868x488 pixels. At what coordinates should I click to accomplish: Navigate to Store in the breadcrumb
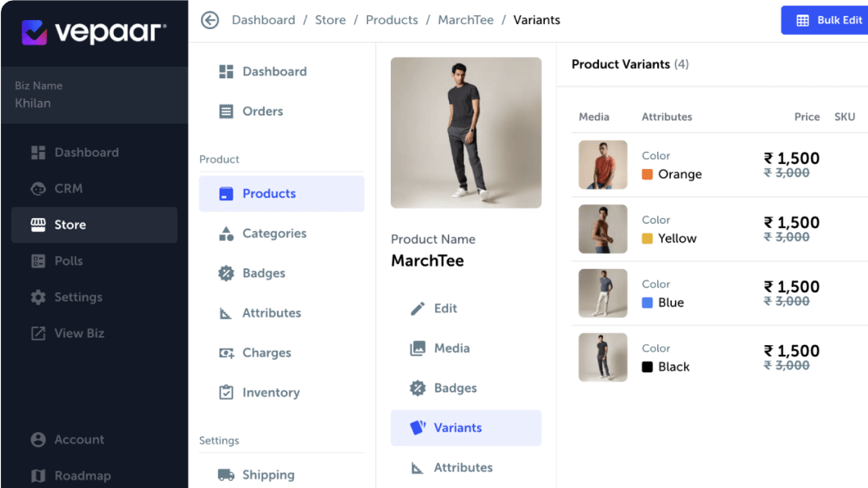330,20
